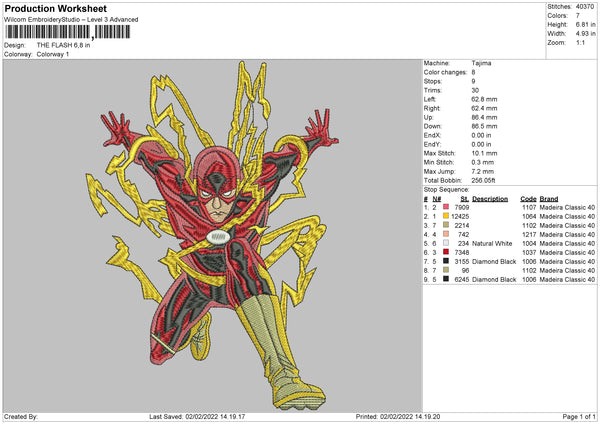Select the white swatch labeled Natural White
600x424 pixels.
coord(446,243)
